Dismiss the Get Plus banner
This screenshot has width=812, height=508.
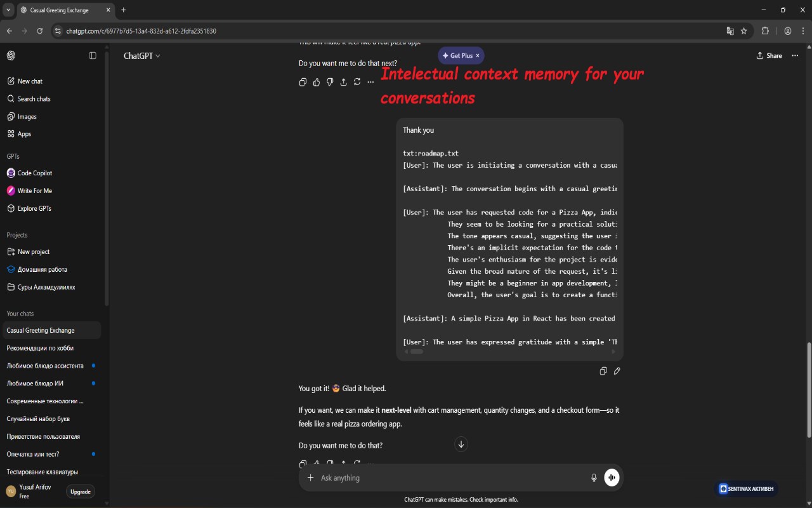478,56
